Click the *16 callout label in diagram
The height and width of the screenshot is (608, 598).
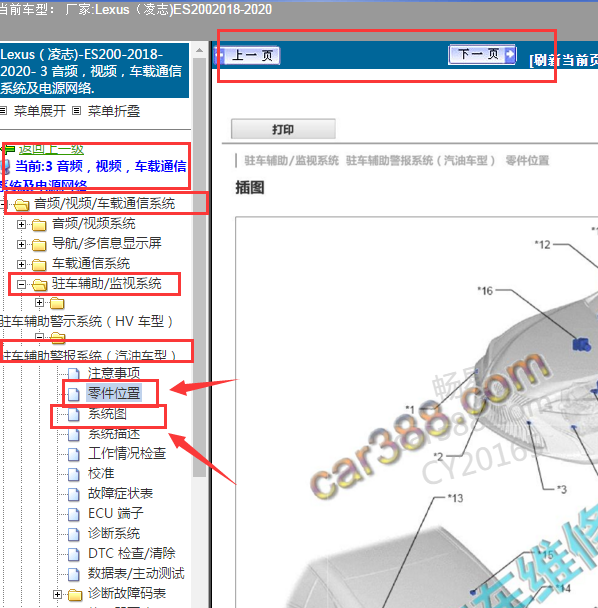tap(485, 290)
